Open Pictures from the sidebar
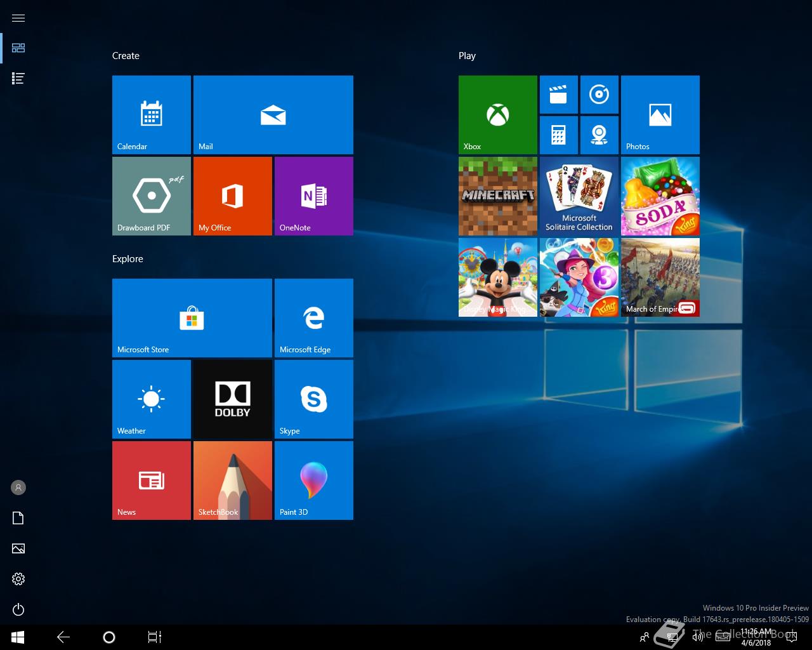The image size is (812, 650). (x=18, y=548)
